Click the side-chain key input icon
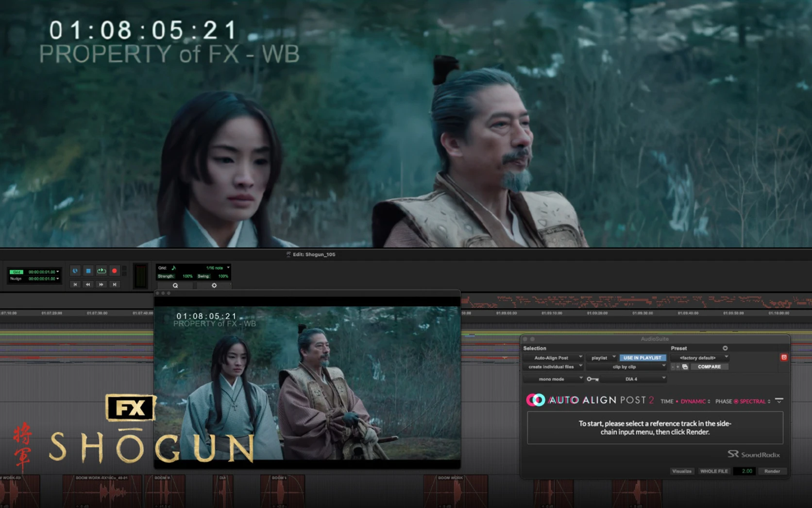Image resolution: width=812 pixels, height=508 pixels. coord(592,379)
